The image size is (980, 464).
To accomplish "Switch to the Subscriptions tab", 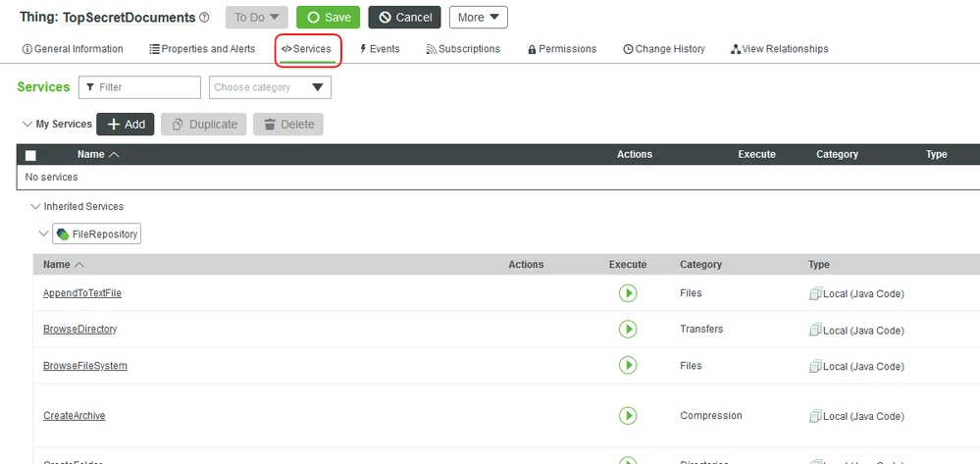I will pos(463,49).
